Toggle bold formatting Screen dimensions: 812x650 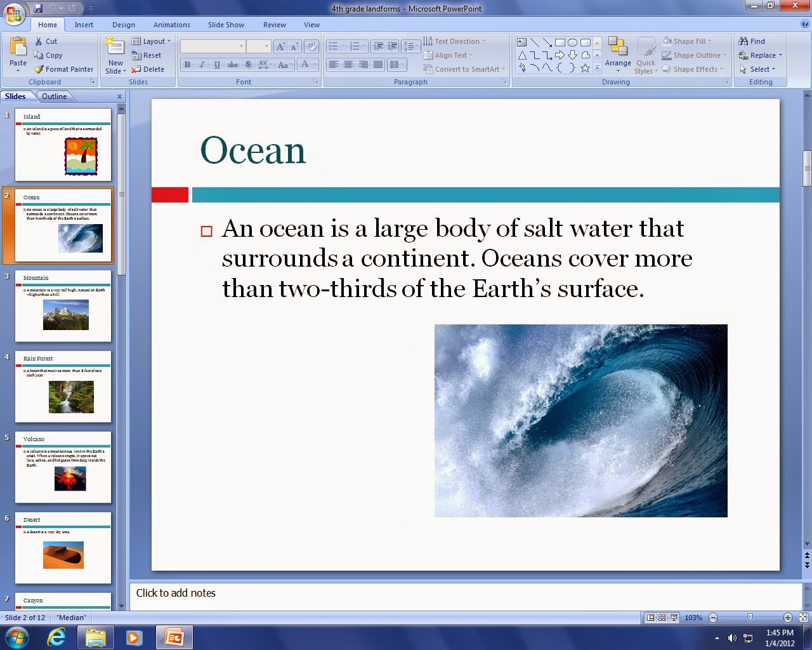point(187,64)
